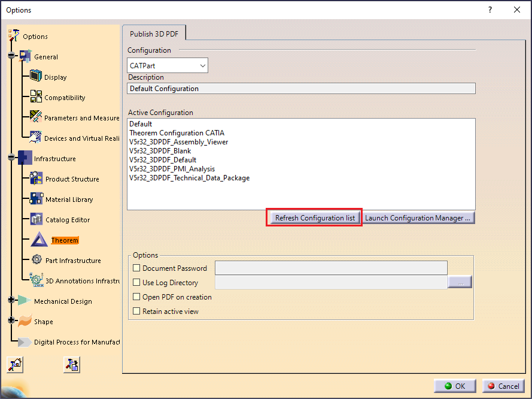Select the Display settings icon
532x399 pixels.
tap(36, 76)
